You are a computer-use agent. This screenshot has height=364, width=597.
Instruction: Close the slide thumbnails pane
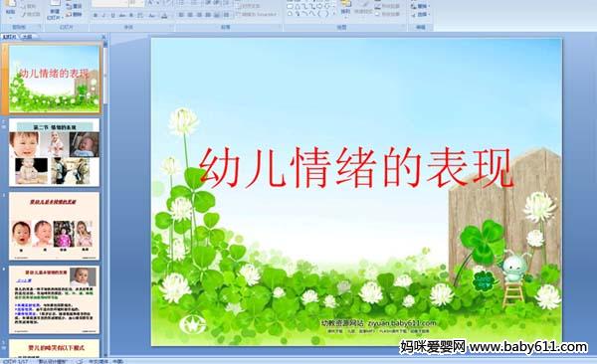click(x=103, y=37)
